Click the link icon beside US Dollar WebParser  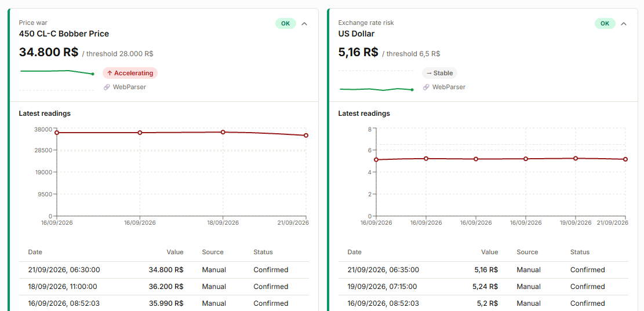[426, 87]
